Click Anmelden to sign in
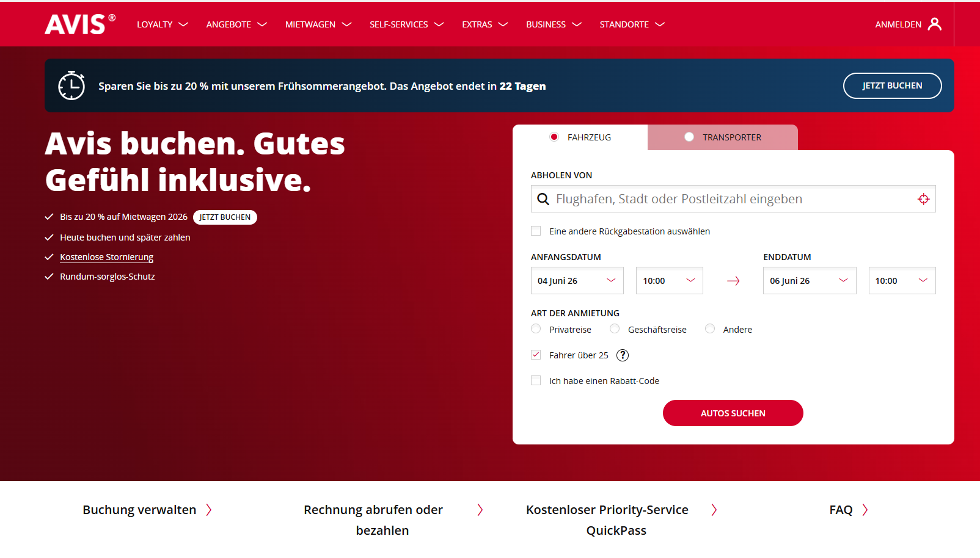This screenshot has height=558, width=980. [898, 24]
